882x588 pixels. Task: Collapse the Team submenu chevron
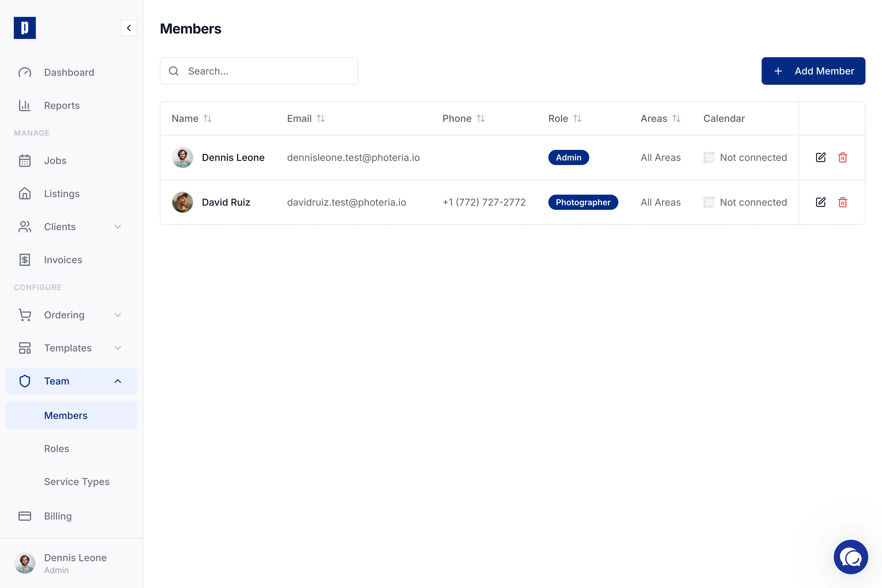pos(118,381)
